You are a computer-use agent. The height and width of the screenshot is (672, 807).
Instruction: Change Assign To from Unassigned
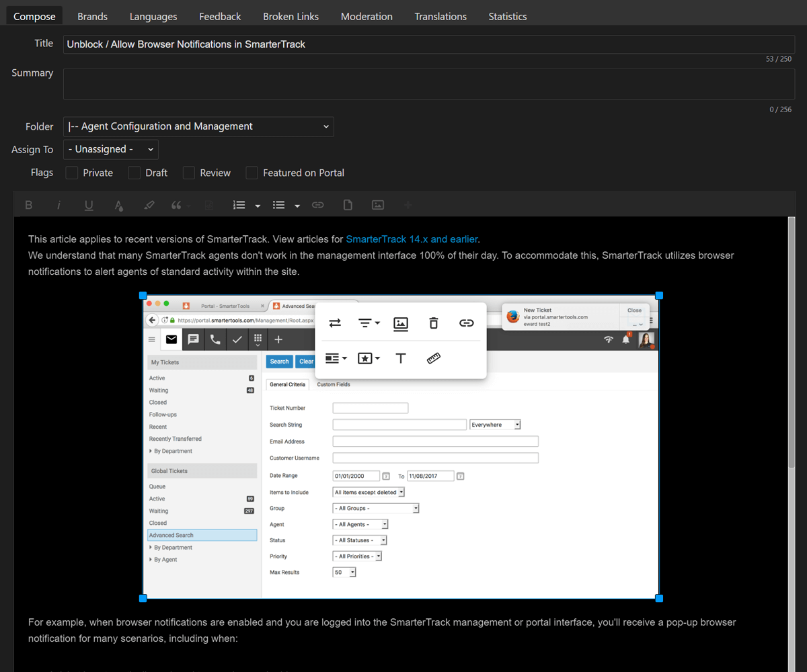110,149
